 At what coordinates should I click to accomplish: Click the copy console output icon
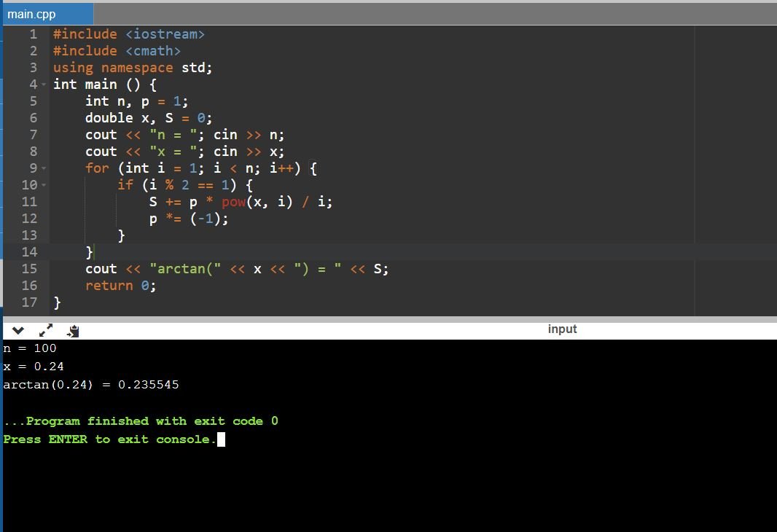pyautogui.click(x=72, y=331)
